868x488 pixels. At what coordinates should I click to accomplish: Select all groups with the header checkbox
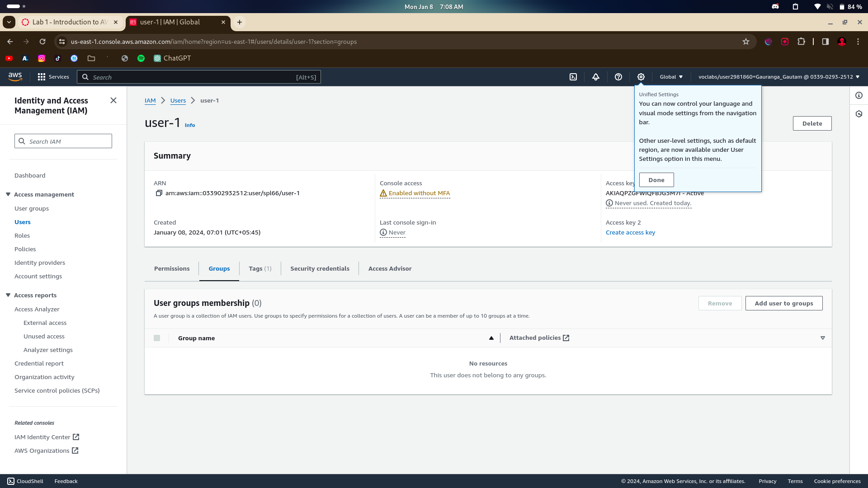(157, 338)
